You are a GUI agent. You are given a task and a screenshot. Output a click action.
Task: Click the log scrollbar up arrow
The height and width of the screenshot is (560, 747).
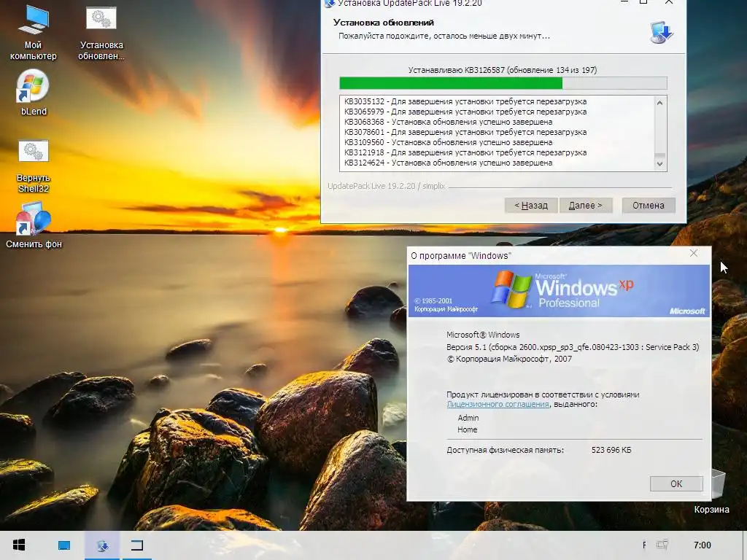pyautogui.click(x=659, y=102)
